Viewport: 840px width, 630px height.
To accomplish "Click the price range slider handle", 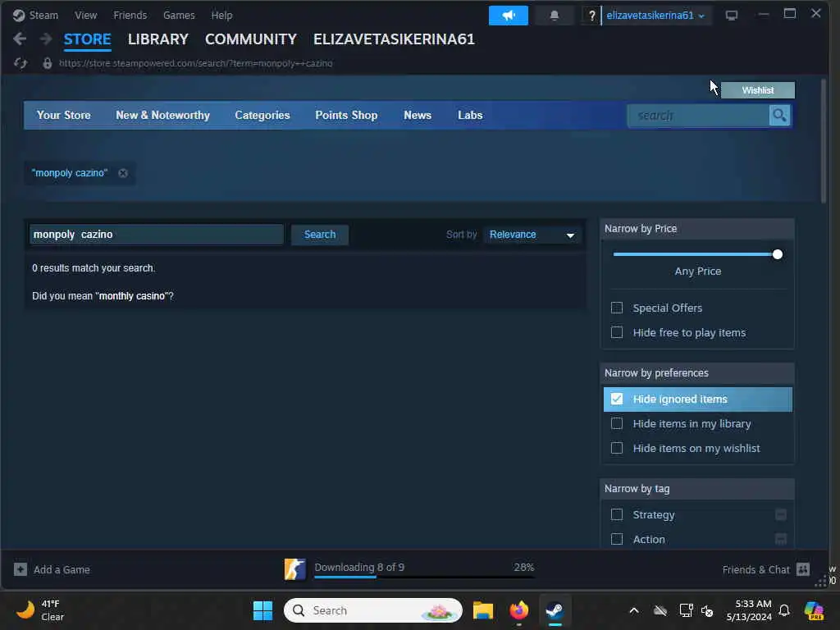I will (778, 254).
